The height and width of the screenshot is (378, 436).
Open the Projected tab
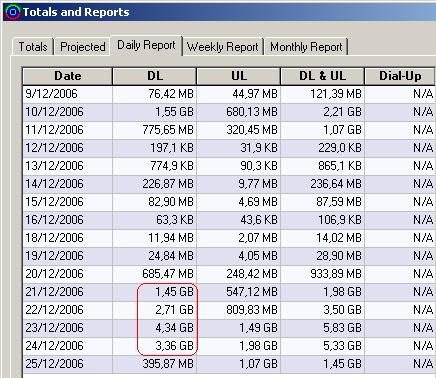coord(82,47)
